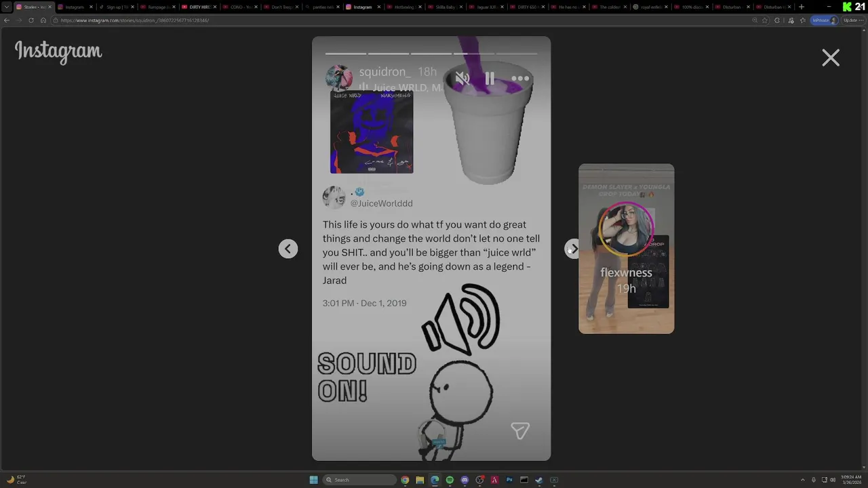The image size is (868, 488).
Task: Open the browser tab search dropdown
Action: pos(6,7)
